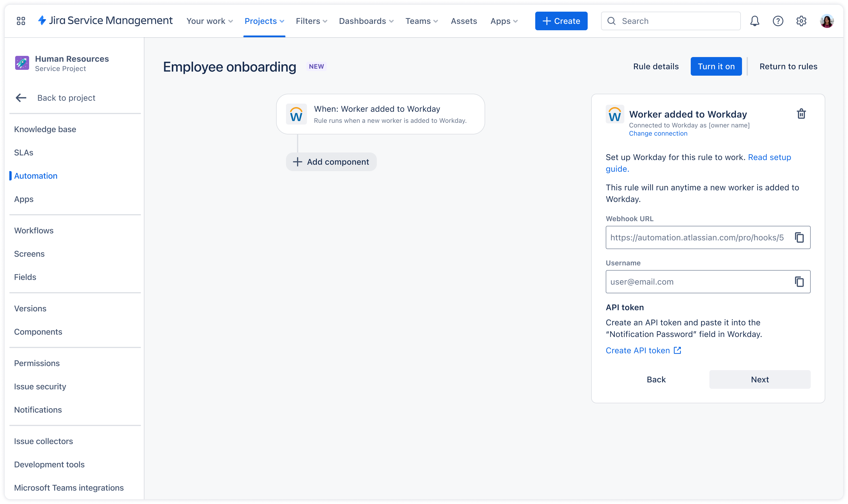Open the Change connection link
Viewport: 848px width, 504px height.
tap(658, 133)
